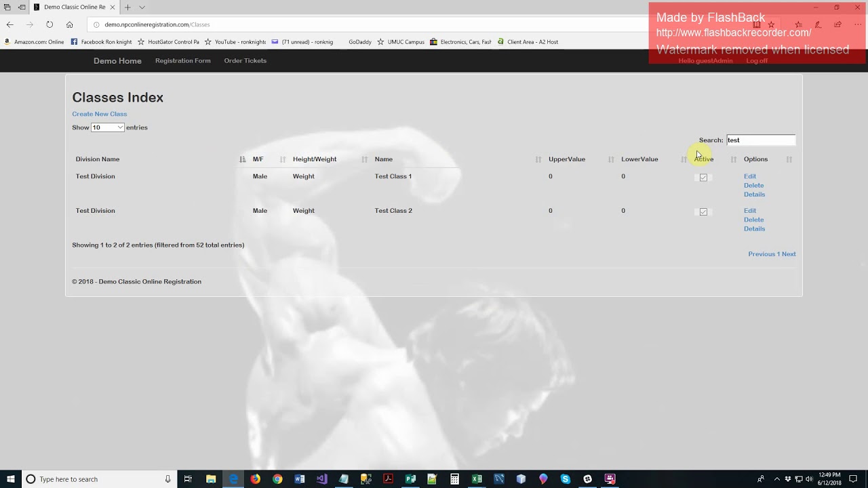
Task: Open the browser Home page icon
Action: coord(69,24)
